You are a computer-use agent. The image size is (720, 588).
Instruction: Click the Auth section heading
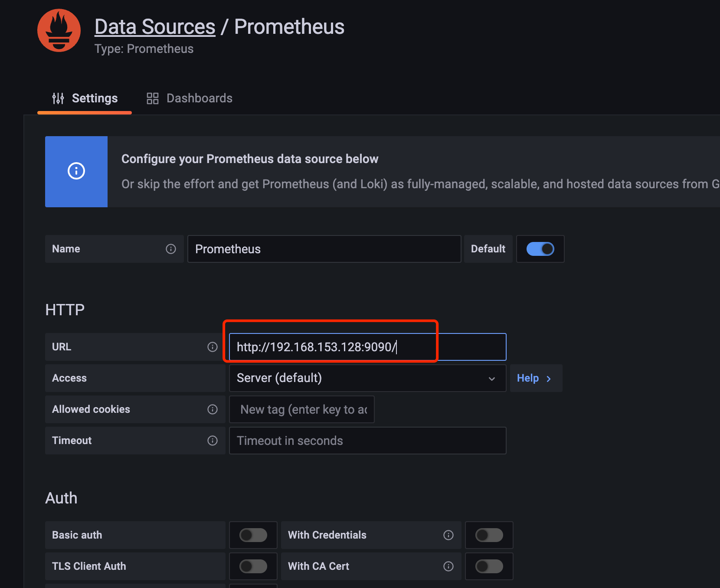pyautogui.click(x=61, y=498)
